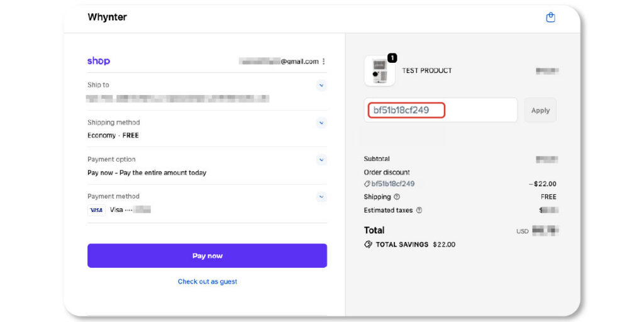The image size is (644, 322).
Task: Click the Total Savings tag icon
Action: pos(368,244)
